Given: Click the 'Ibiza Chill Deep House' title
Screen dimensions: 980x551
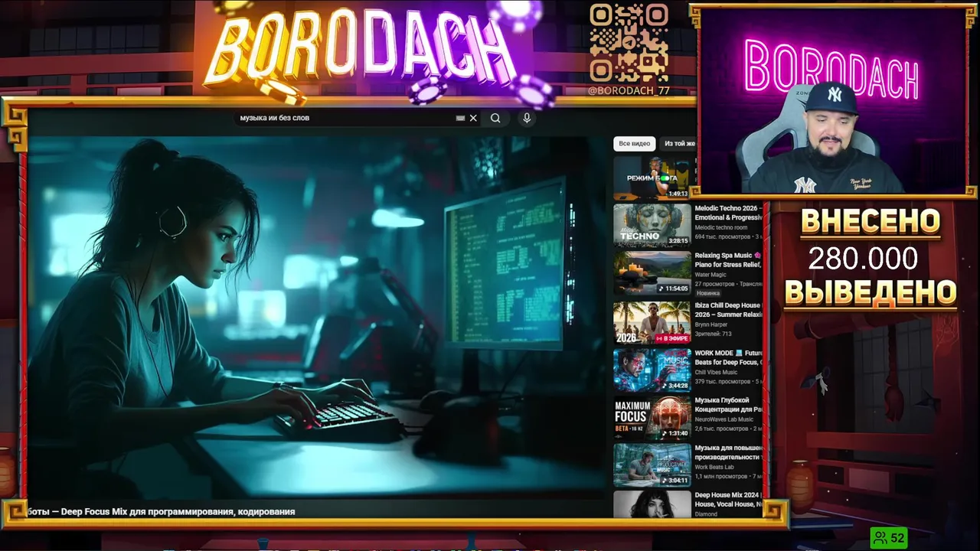Looking at the screenshot, I should point(729,310).
